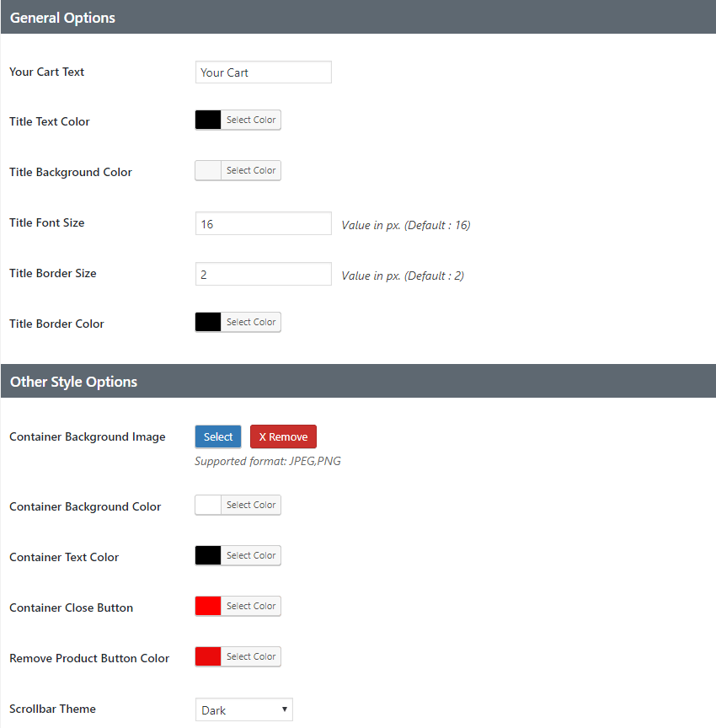Focus the Your Cart Text input field
Image resolution: width=716 pixels, height=728 pixels.
click(x=263, y=72)
